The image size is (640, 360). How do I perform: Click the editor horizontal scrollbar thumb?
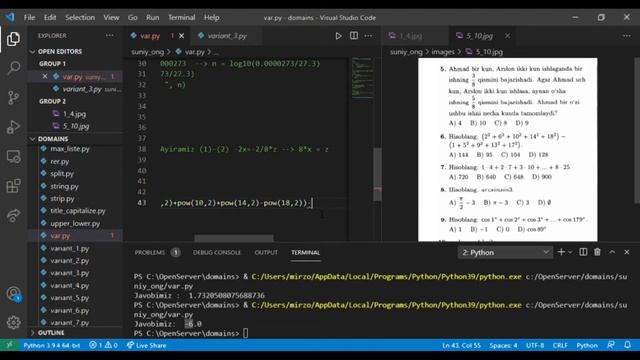click(x=234, y=238)
